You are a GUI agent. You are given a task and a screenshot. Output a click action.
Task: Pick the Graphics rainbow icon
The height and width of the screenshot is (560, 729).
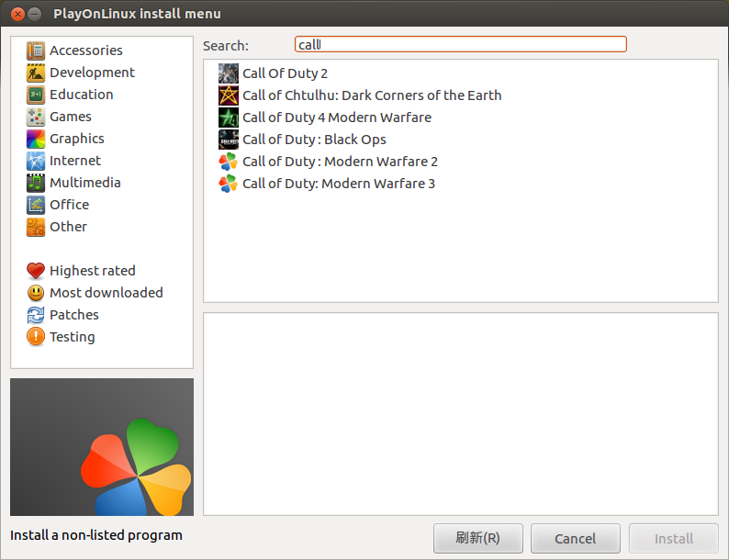point(36,139)
